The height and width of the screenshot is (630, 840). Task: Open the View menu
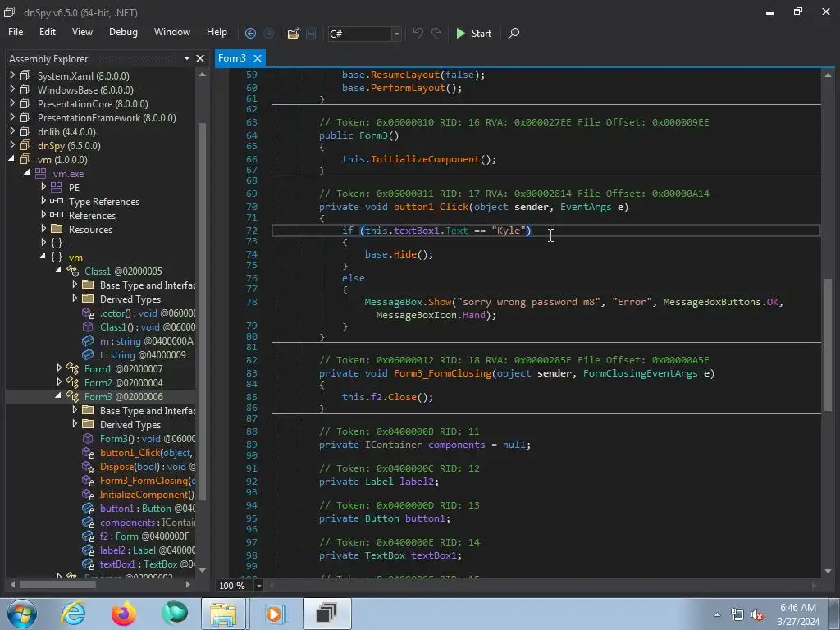coord(82,32)
